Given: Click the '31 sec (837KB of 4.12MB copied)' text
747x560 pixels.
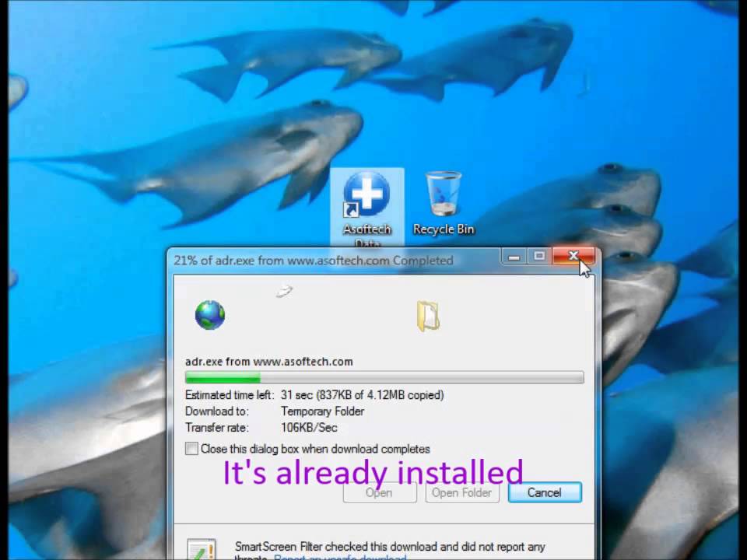Looking at the screenshot, I should coord(363,395).
